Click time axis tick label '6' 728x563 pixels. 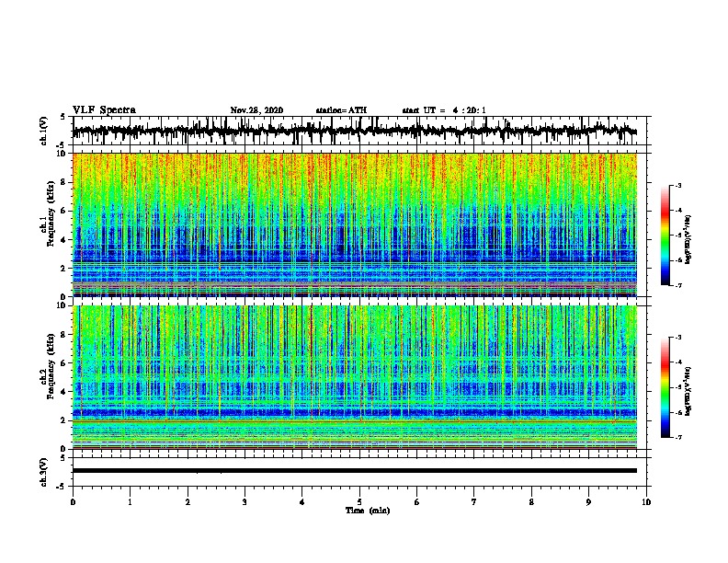click(417, 502)
